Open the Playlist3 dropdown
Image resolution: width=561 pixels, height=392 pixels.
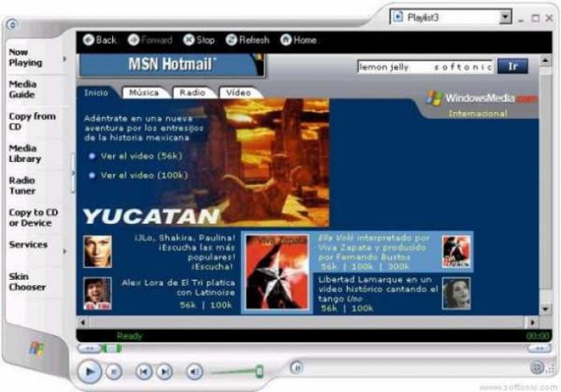tap(505, 17)
